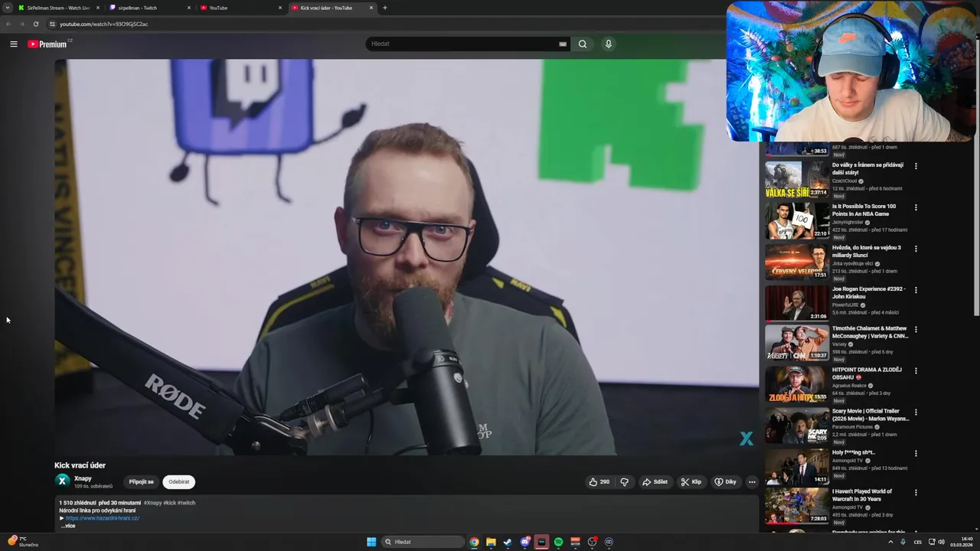
Task: View site information icon in address bar
Action: tap(52, 24)
